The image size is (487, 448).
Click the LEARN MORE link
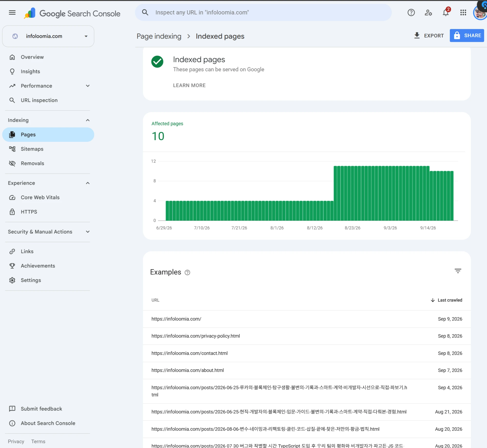(189, 85)
